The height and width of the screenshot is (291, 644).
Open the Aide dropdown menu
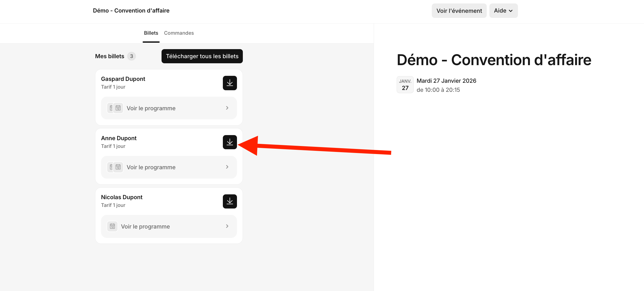coord(503,11)
